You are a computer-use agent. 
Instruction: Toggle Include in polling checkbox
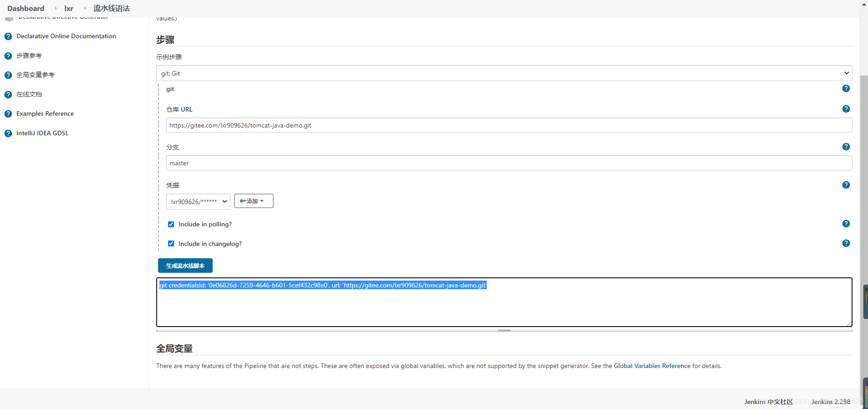(171, 224)
